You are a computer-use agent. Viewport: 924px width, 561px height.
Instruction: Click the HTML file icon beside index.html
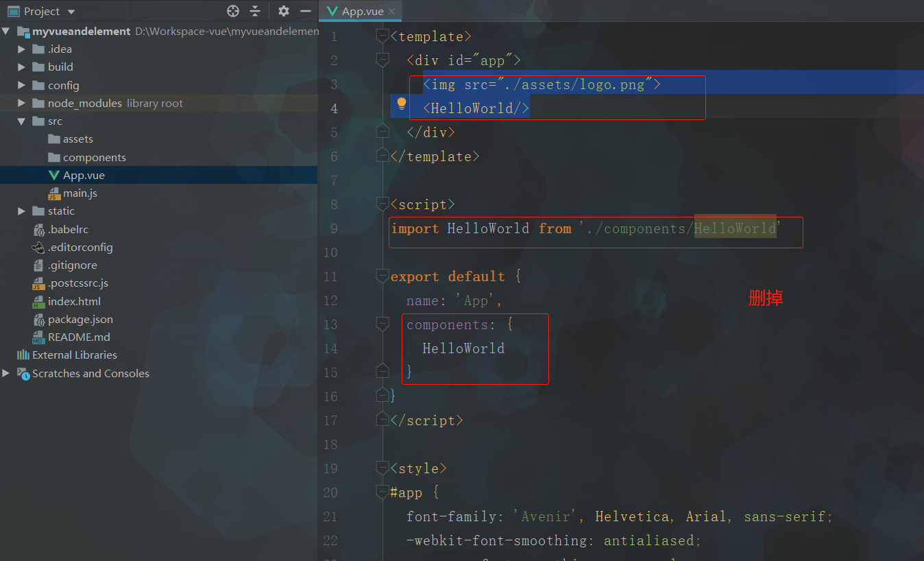point(38,302)
